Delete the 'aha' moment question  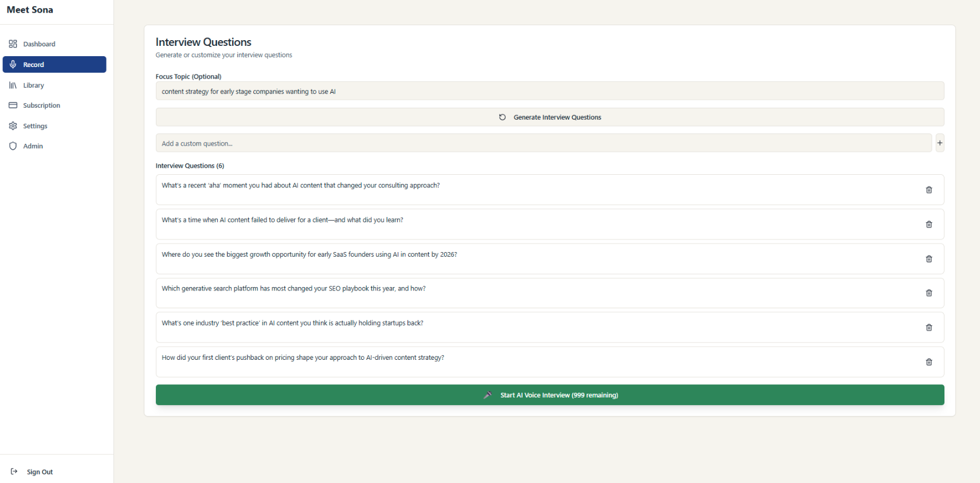(x=929, y=190)
